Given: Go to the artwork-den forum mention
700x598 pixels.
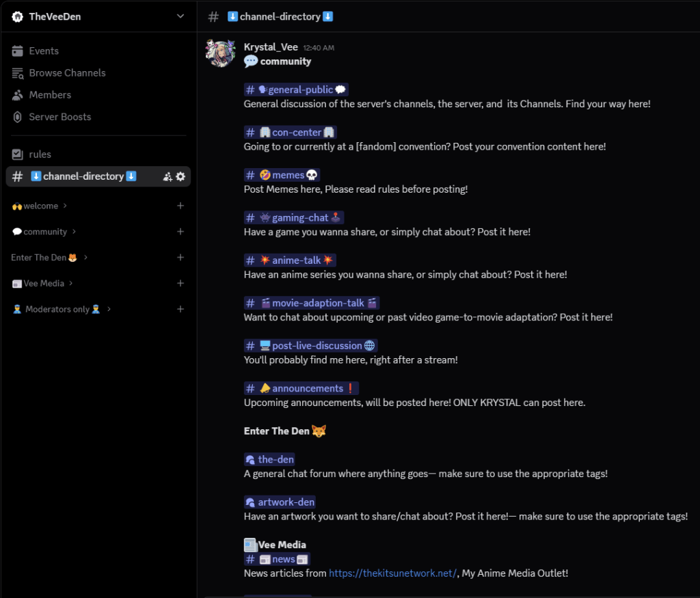Looking at the screenshot, I should [x=280, y=502].
